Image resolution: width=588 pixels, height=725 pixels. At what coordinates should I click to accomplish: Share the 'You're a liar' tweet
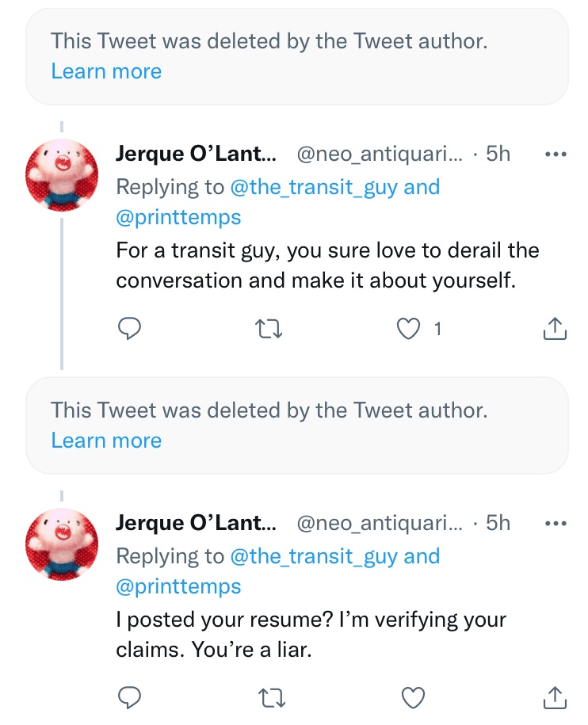pyautogui.click(x=555, y=697)
